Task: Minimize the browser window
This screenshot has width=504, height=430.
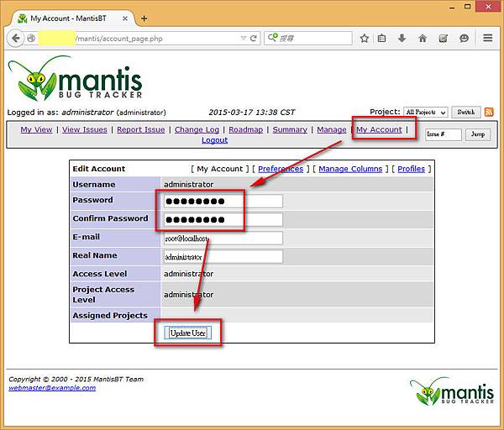Action: (452, 8)
